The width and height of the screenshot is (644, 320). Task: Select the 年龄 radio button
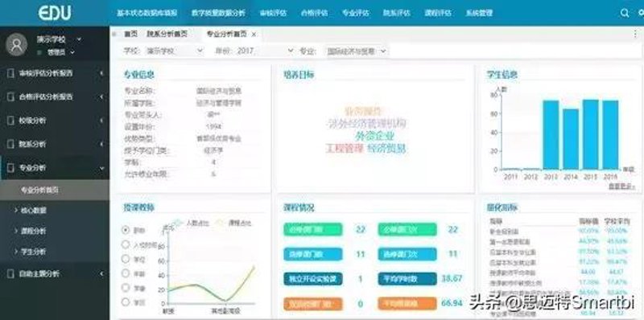point(126,273)
